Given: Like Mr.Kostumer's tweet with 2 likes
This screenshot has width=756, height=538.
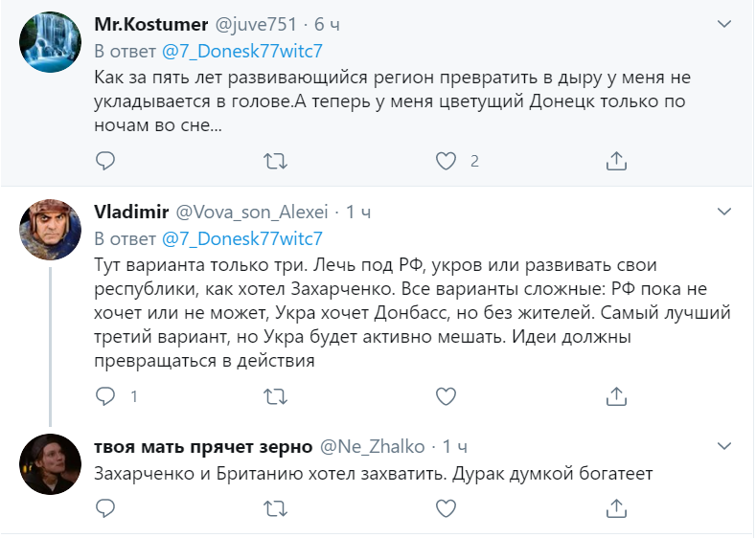Looking at the screenshot, I should pyautogui.click(x=446, y=161).
